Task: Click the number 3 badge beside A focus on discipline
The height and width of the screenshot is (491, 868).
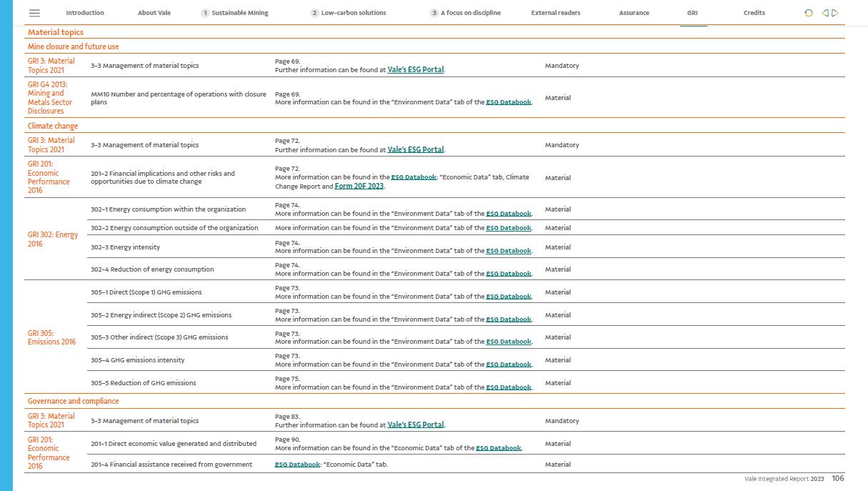Action: [x=434, y=13]
